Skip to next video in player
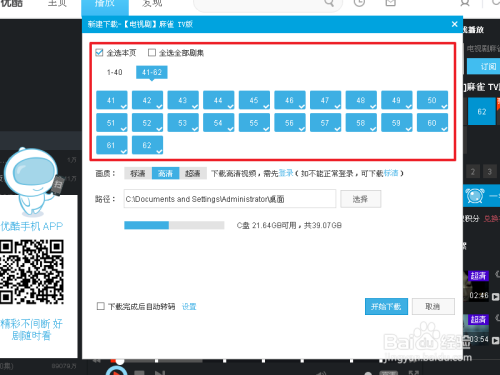The width and height of the screenshot is (500, 375). 160,372
